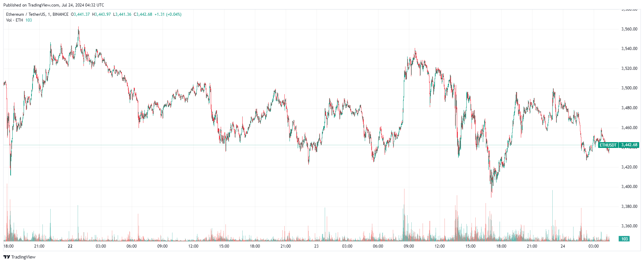Select the 'Ethereum / TetherUS, 1, BINANCE' symbol title
The width and height of the screenshot is (644, 263).
[x=37, y=14]
